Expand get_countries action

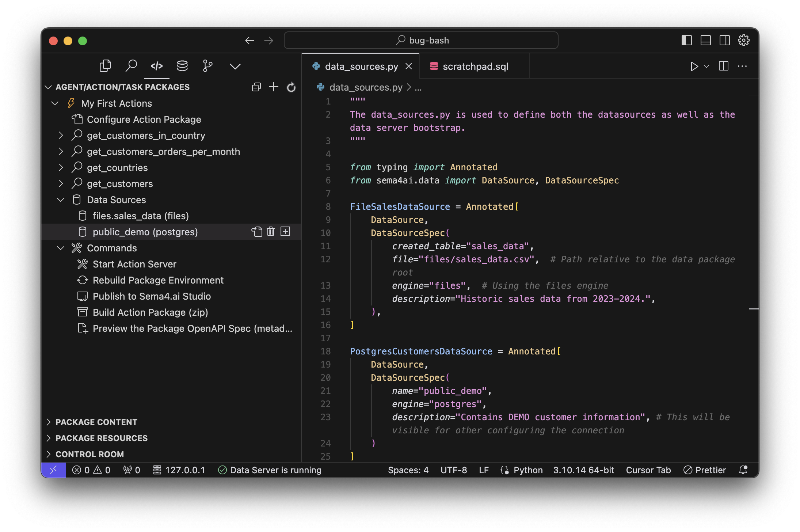tap(61, 168)
